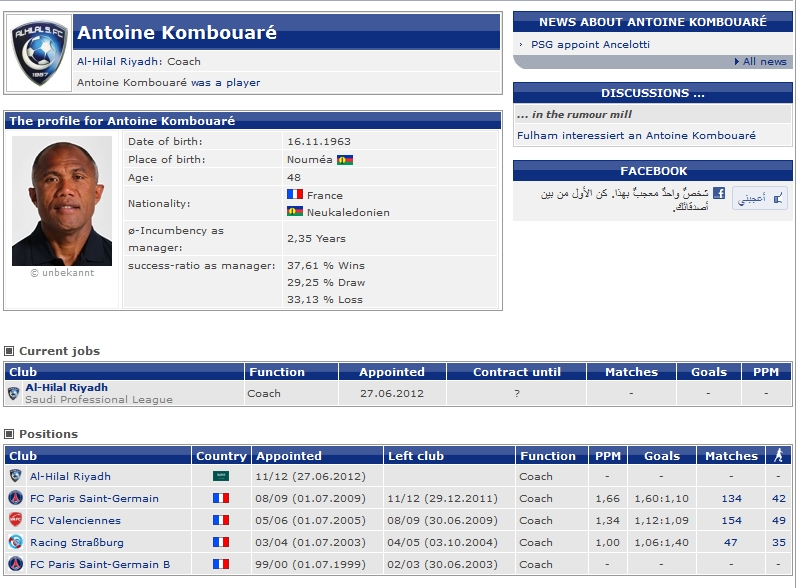Viewport: 796px width, 588px height.
Task: Click the 29,25 % Draw text
Action: 326,282
